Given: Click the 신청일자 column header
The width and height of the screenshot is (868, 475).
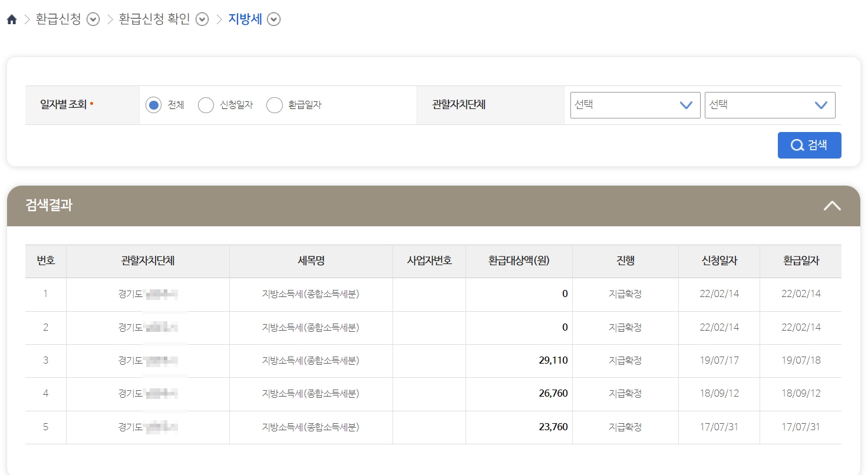Looking at the screenshot, I should pyautogui.click(x=718, y=260).
